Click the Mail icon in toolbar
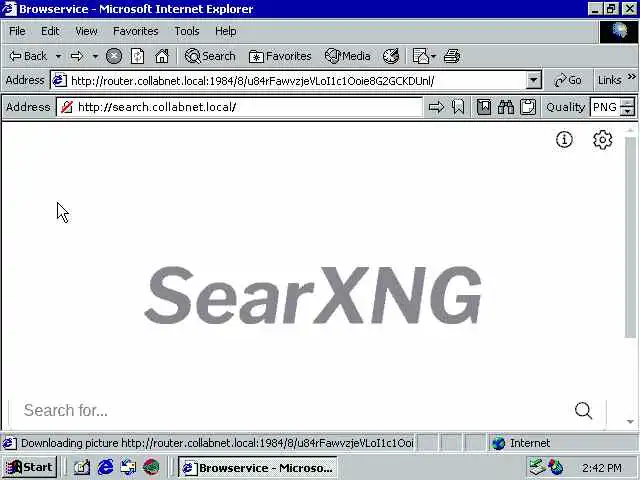 tap(420, 56)
